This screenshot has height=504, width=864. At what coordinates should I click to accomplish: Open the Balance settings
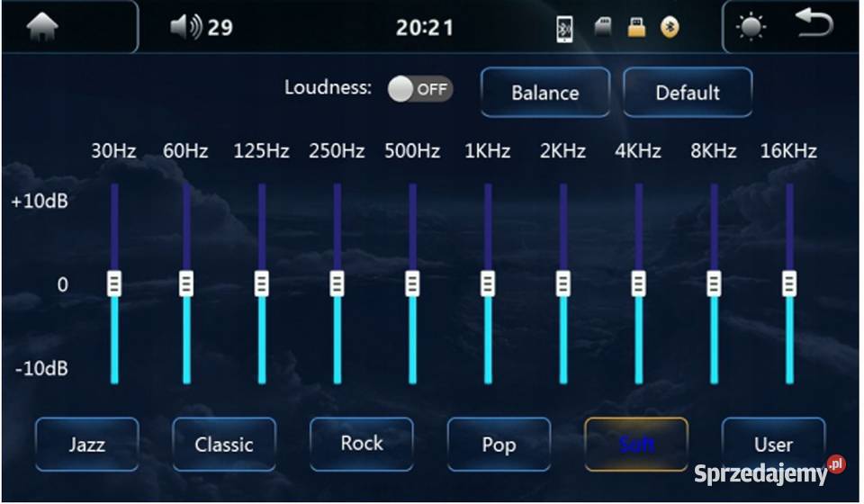click(545, 92)
